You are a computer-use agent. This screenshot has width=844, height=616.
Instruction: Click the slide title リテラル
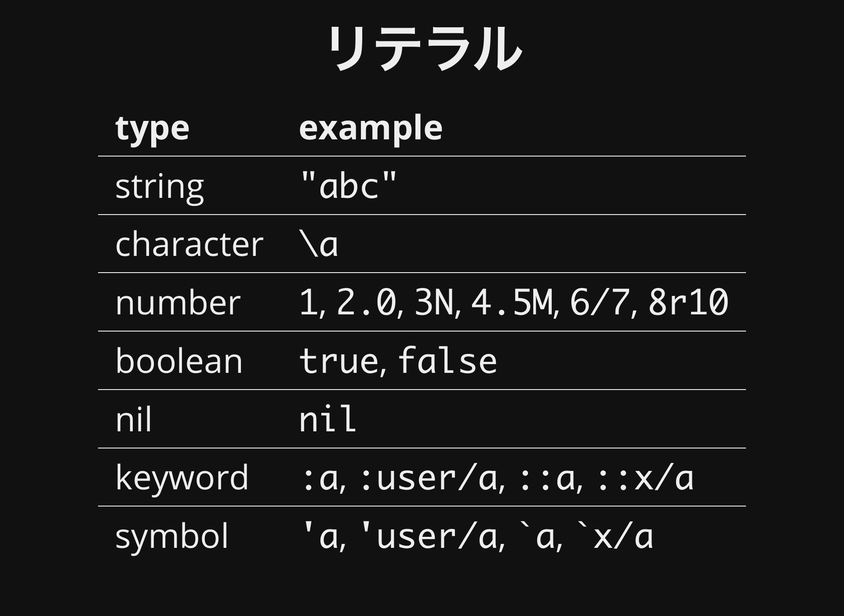[424, 48]
